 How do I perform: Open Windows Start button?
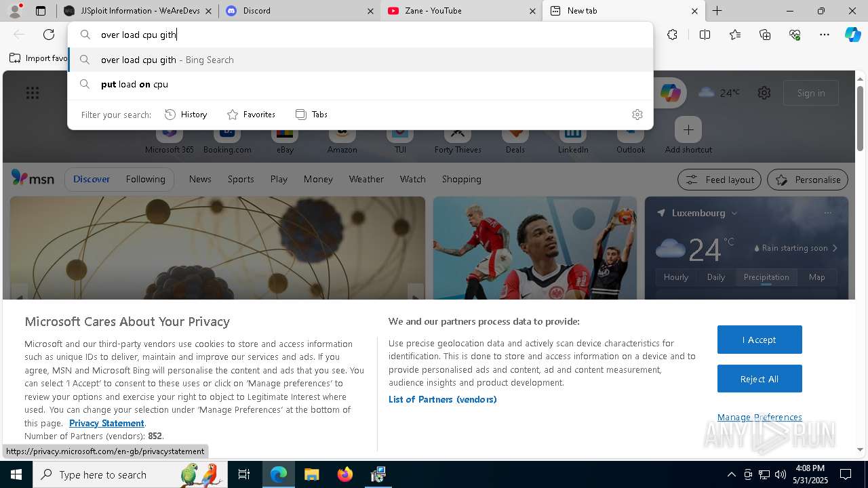(x=16, y=474)
